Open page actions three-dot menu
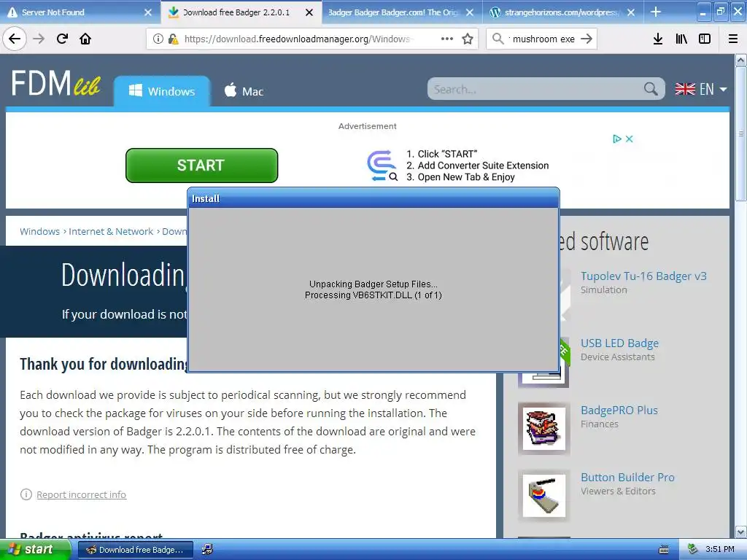 click(x=447, y=39)
